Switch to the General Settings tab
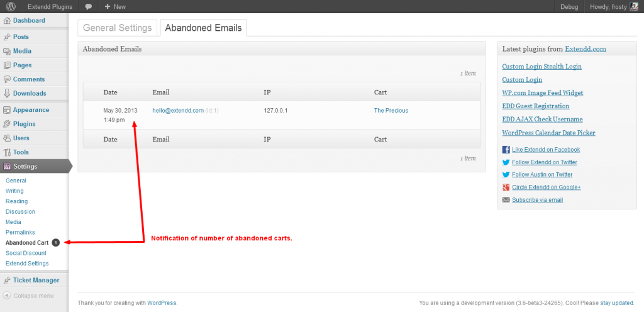This screenshot has width=644, height=312. 118,28
